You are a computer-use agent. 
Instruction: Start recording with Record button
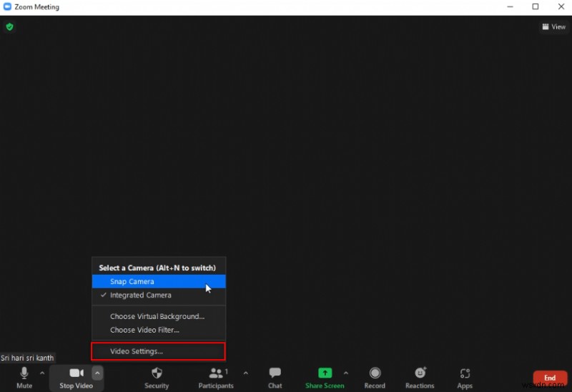click(375, 378)
